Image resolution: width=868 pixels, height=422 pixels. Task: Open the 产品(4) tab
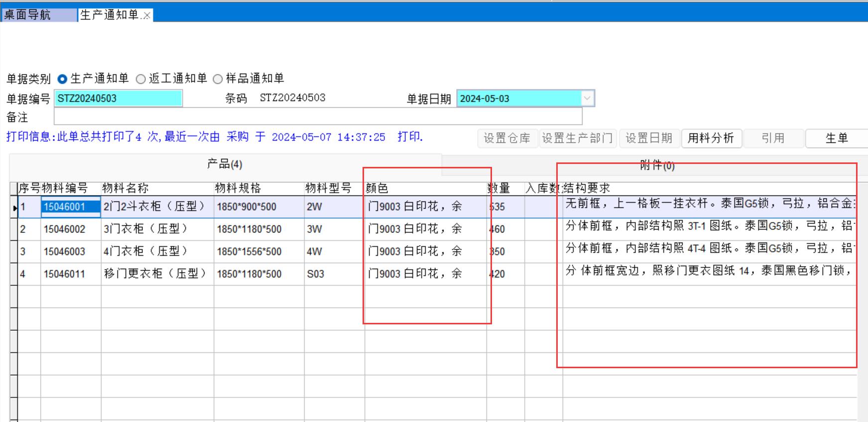[x=225, y=164]
